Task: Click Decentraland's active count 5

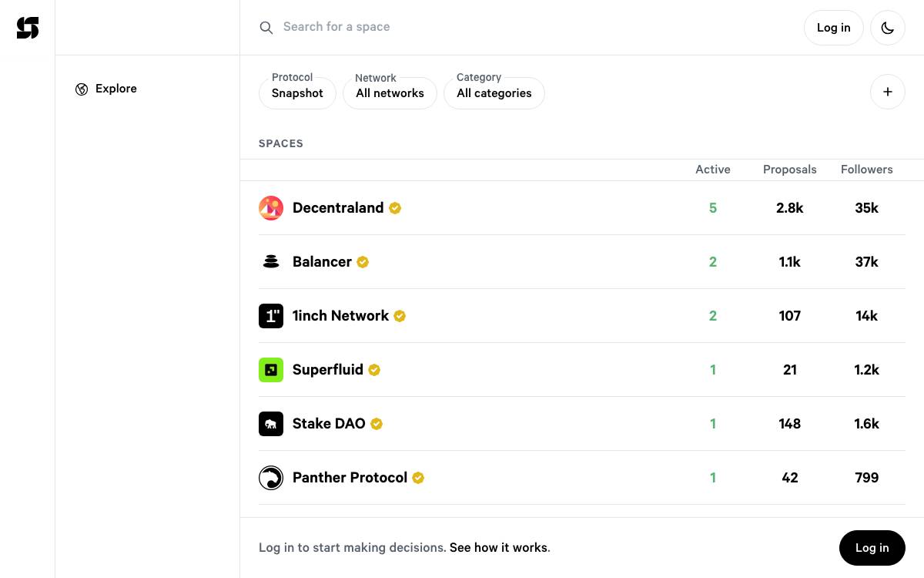Action: pos(713,208)
